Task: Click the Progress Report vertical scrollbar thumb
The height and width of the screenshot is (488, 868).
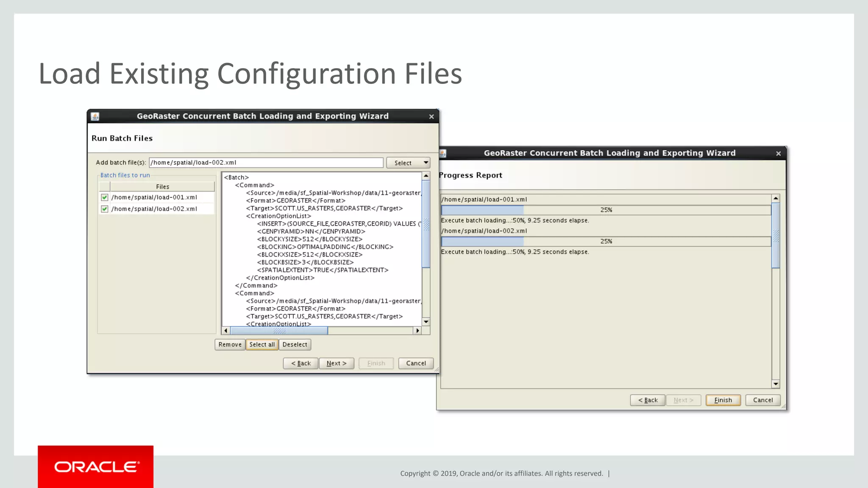Action: click(776, 236)
